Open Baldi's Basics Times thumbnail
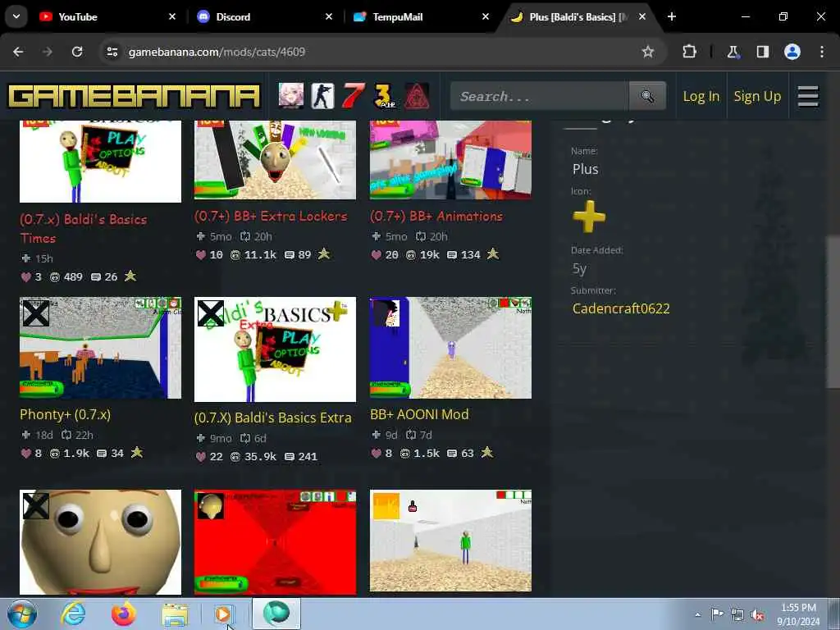 click(100, 162)
